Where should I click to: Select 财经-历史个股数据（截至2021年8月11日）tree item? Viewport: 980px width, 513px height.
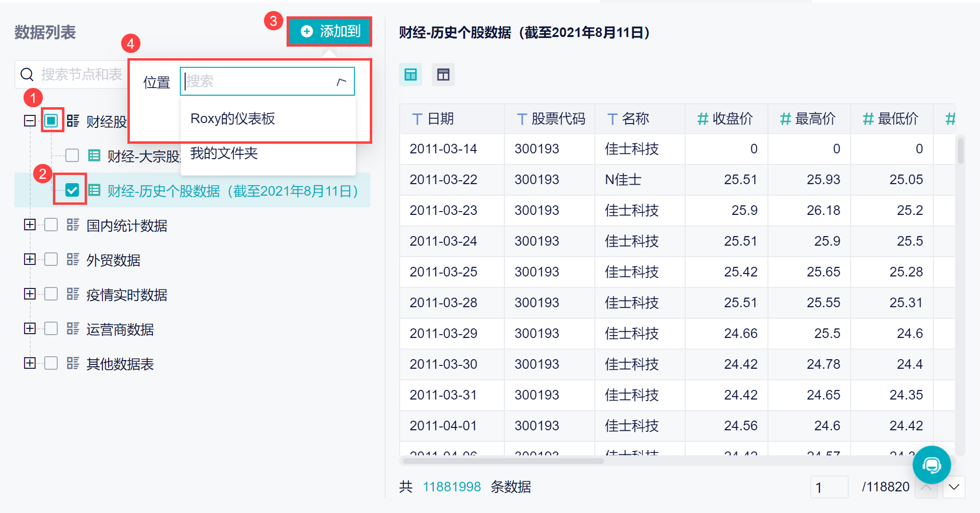[192, 190]
